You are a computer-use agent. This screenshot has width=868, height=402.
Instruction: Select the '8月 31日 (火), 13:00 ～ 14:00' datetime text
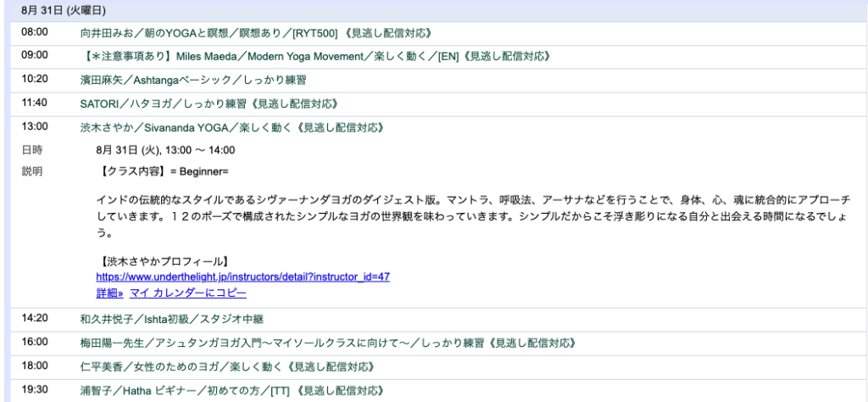(x=165, y=150)
